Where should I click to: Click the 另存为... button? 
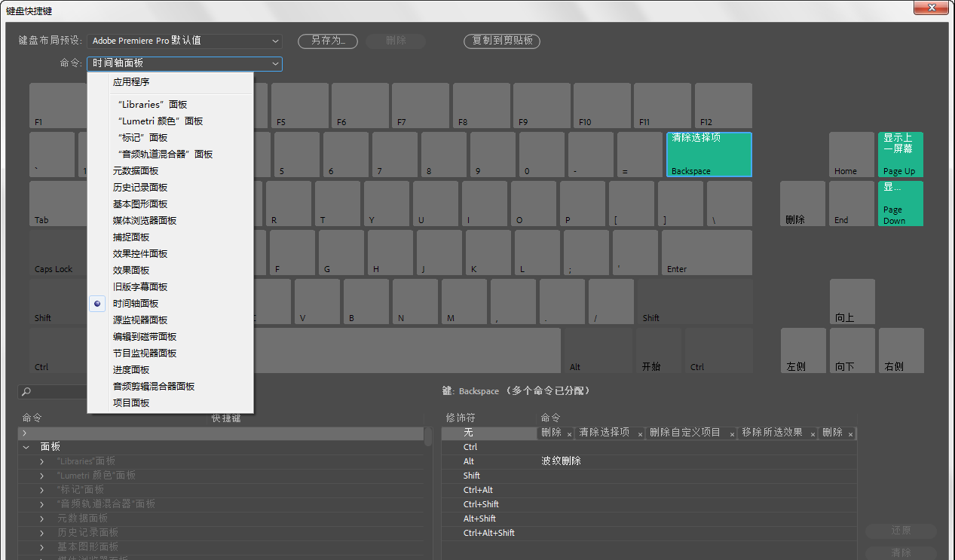pos(328,41)
